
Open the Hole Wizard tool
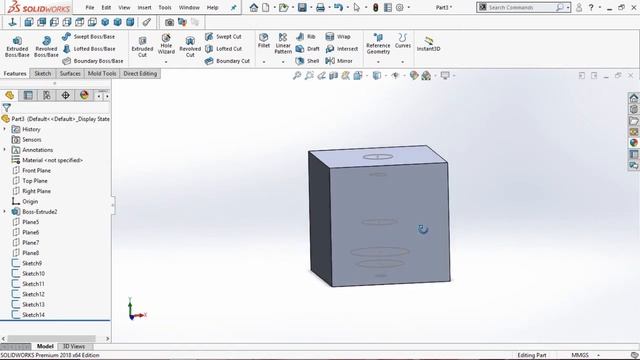tap(166, 44)
